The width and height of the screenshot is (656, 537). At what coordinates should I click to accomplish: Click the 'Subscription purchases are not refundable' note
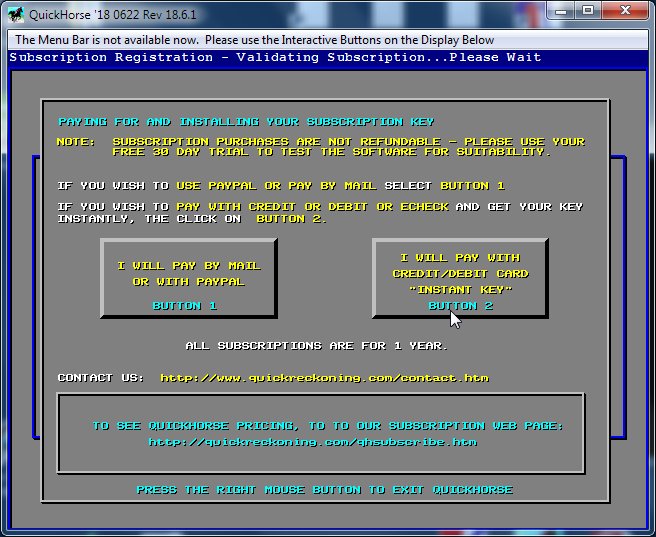coord(321,147)
